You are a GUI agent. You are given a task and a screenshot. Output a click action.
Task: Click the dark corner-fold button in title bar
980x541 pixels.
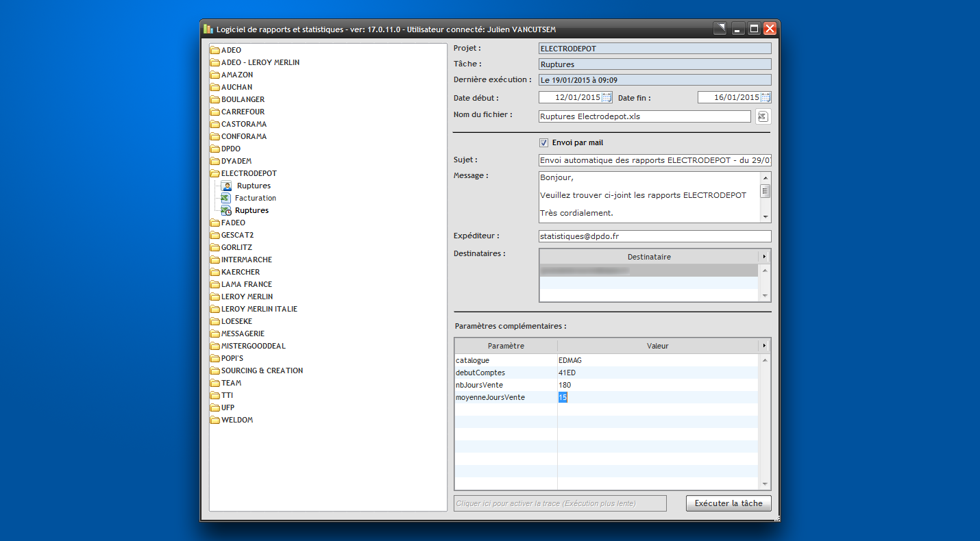tap(720, 28)
